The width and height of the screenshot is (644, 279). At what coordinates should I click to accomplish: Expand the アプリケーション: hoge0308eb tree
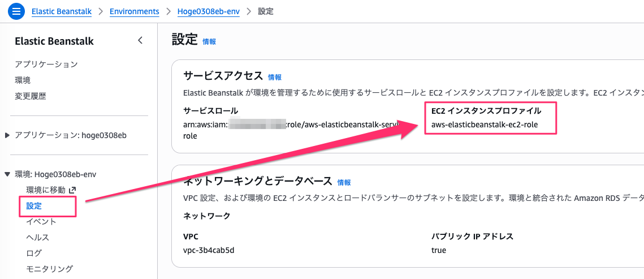click(7, 135)
